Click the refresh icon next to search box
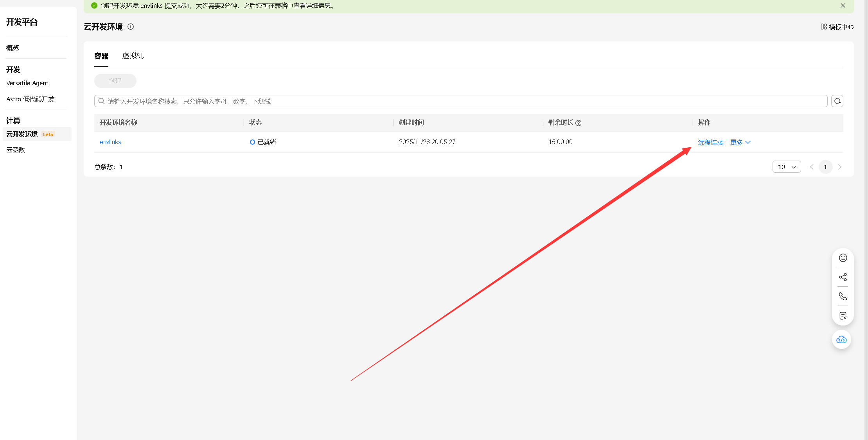This screenshot has width=868, height=440. point(837,101)
